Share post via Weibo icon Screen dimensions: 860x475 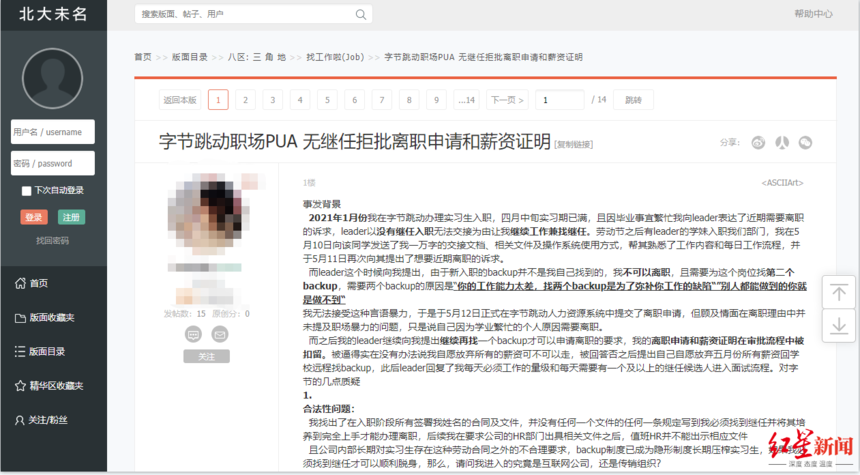(x=758, y=143)
